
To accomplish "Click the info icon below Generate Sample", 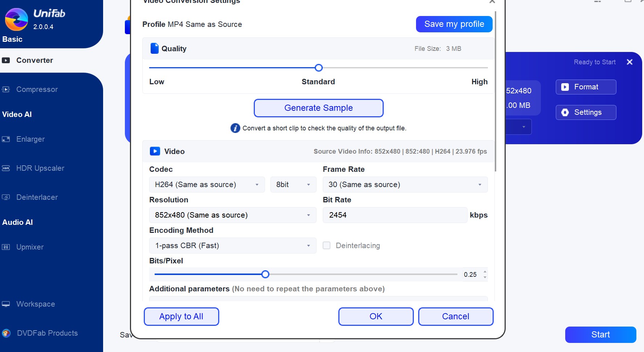I will [x=235, y=128].
